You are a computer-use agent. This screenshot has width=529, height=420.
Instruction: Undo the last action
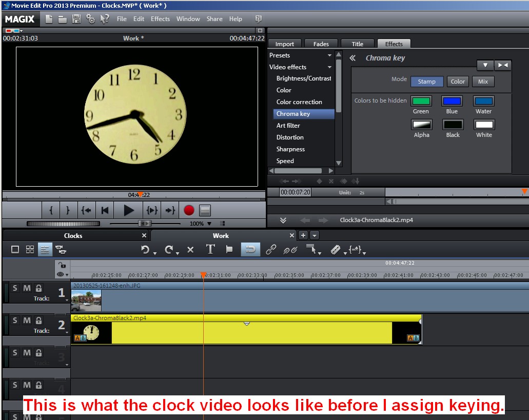[145, 250]
